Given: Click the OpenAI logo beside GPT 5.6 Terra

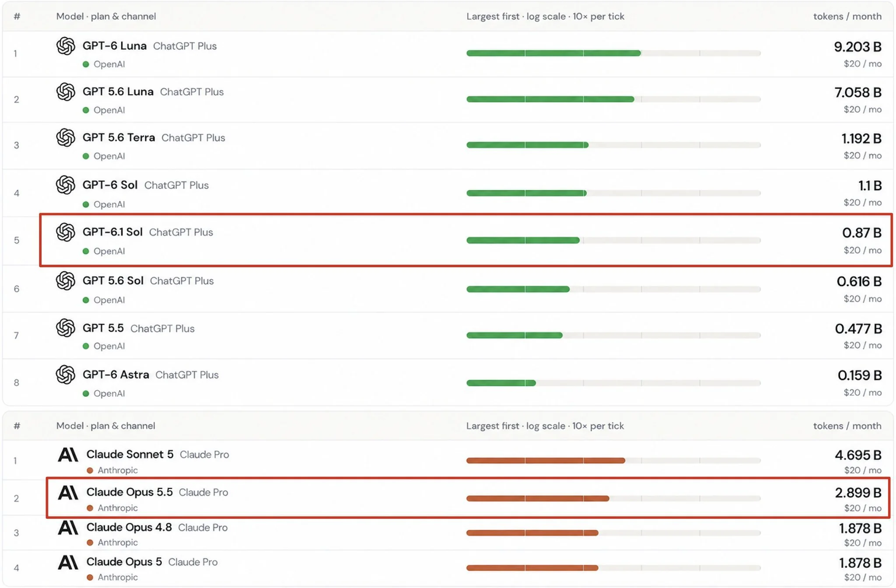Looking at the screenshot, I should (x=66, y=137).
